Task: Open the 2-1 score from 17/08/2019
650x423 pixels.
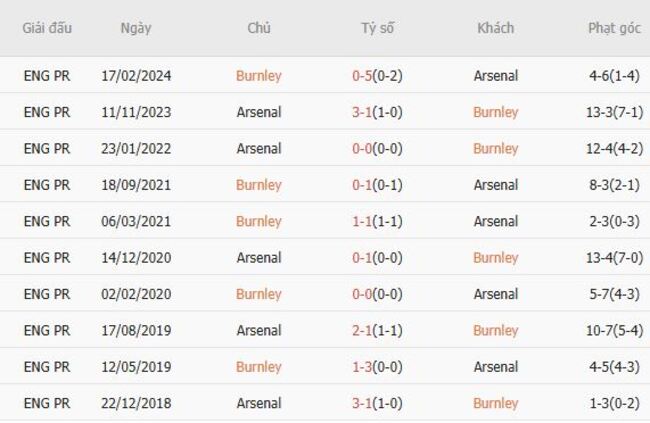Action: pyautogui.click(x=363, y=330)
